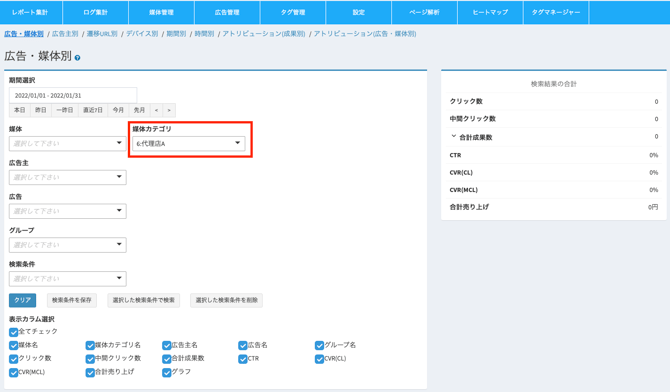Uncheck the 合計売り上げ column checkbox
The width and height of the screenshot is (670, 392).
point(90,373)
